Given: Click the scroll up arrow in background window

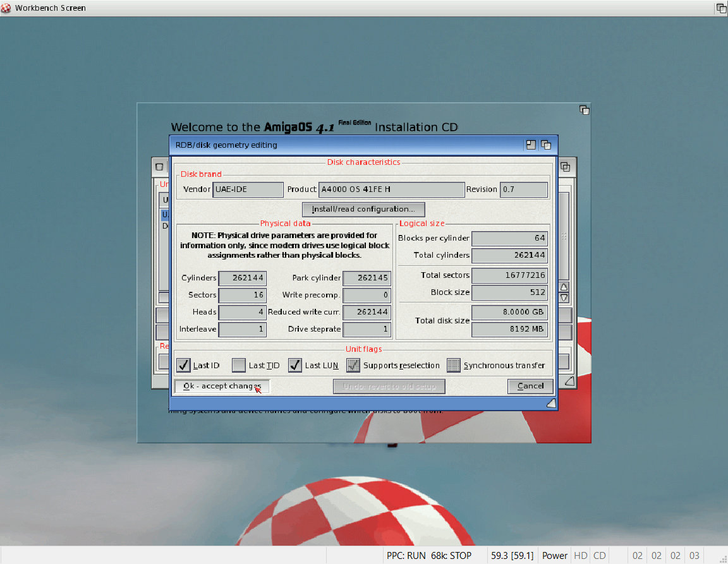Looking at the screenshot, I should (x=564, y=287).
